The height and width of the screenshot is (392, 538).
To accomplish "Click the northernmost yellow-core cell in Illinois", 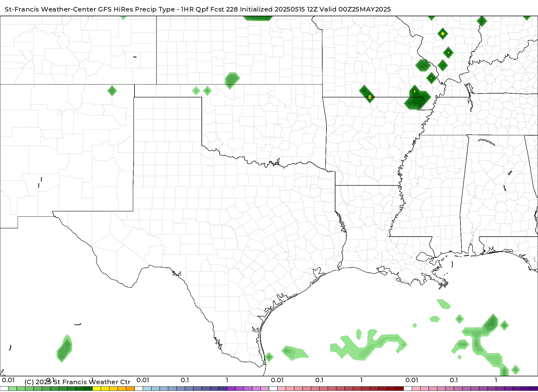I will (x=443, y=34).
